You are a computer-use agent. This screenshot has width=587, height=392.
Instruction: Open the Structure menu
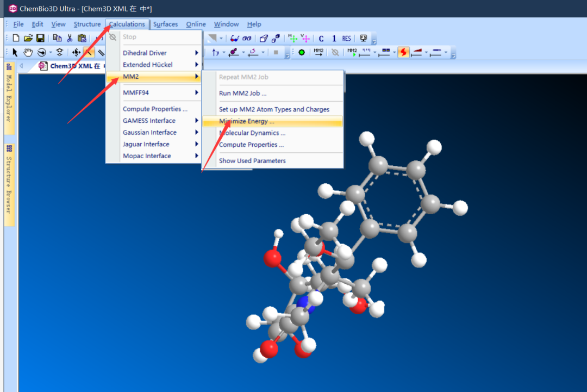(87, 24)
